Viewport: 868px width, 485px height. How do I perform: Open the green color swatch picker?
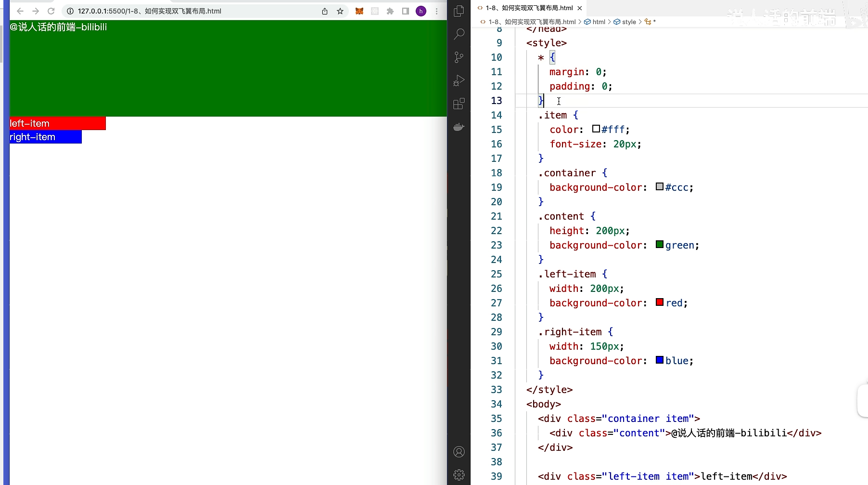coord(660,244)
